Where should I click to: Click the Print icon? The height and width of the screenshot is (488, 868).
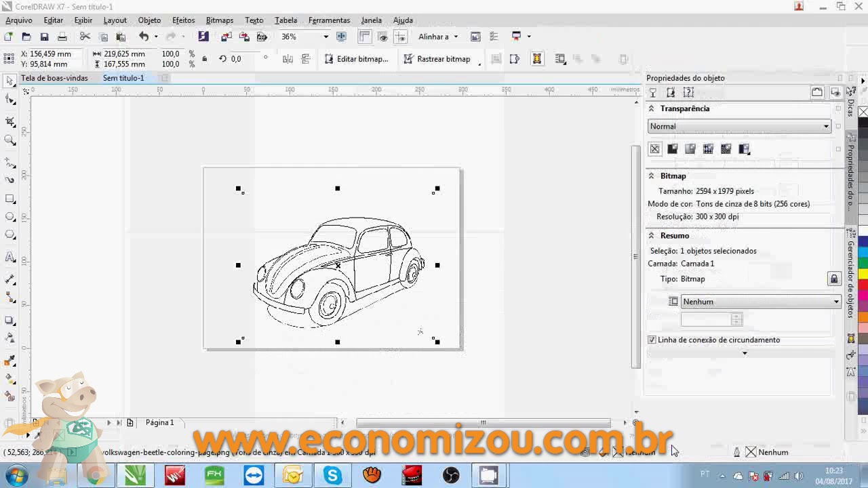click(x=62, y=37)
